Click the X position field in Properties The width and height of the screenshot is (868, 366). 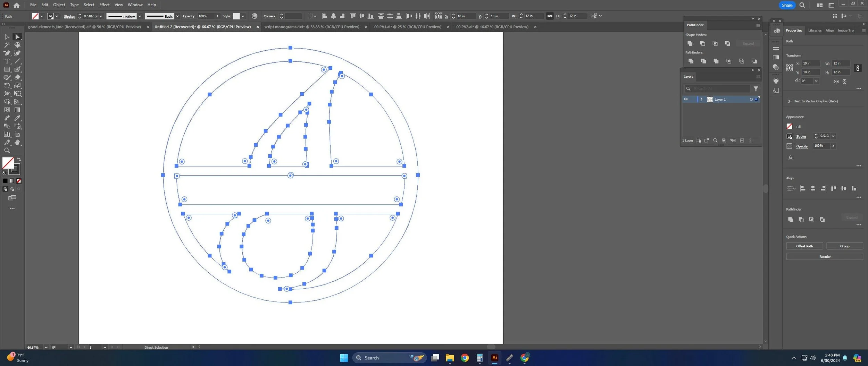click(810, 63)
